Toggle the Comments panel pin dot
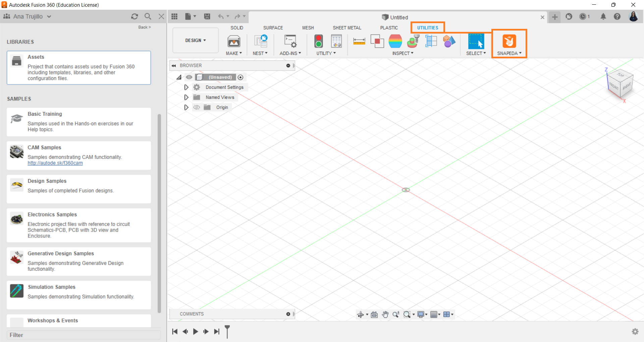 (x=288, y=314)
